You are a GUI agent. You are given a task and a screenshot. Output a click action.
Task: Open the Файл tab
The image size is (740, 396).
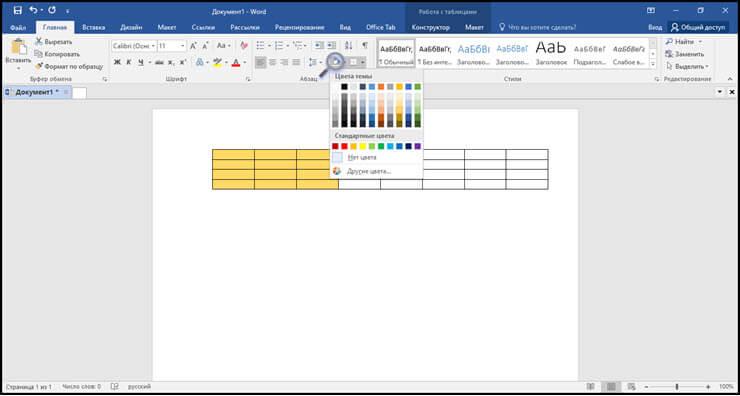18,27
